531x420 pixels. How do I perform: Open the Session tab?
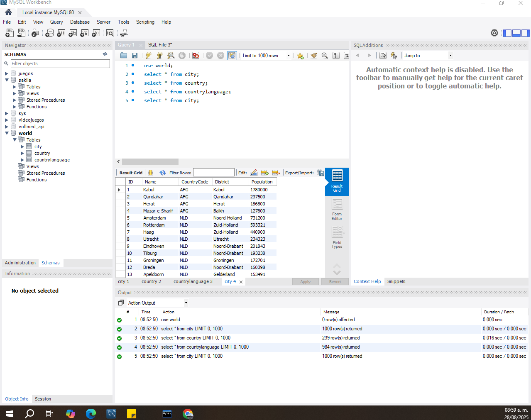(x=43, y=399)
